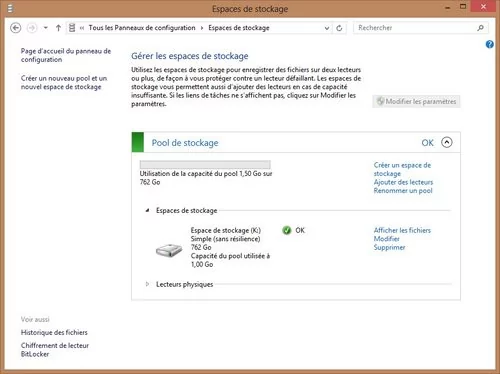Click the Modifier les paramètres button
500x374 pixels.
pyautogui.click(x=416, y=101)
